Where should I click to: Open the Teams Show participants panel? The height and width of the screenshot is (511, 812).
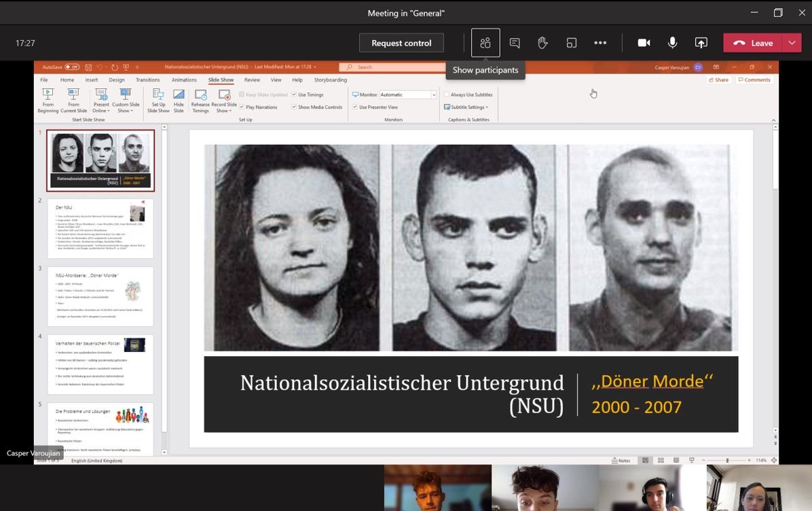click(x=485, y=43)
